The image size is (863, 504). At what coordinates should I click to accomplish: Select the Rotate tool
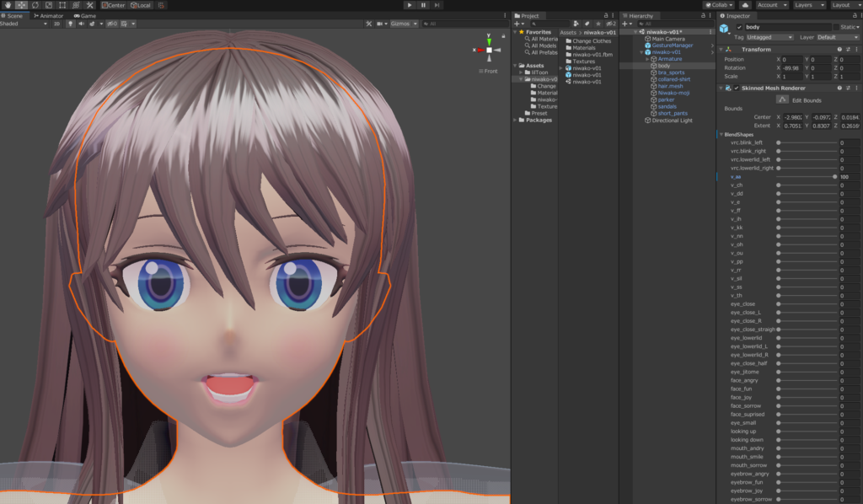coord(35,5)
